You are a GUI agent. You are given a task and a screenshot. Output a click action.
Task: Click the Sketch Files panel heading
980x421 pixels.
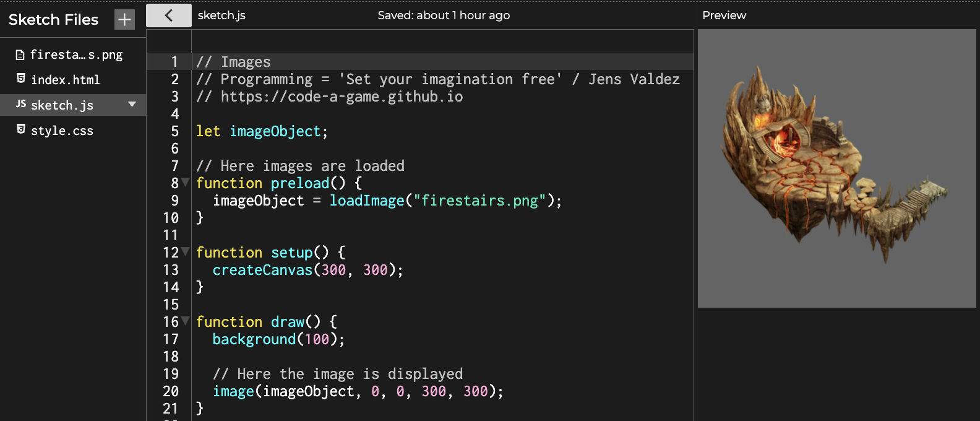(x=53, y=20)
